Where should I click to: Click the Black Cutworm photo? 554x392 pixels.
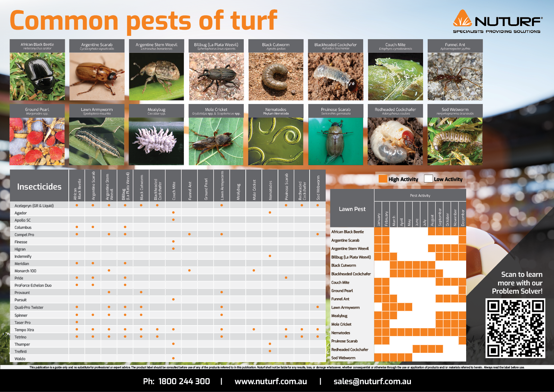276,76
